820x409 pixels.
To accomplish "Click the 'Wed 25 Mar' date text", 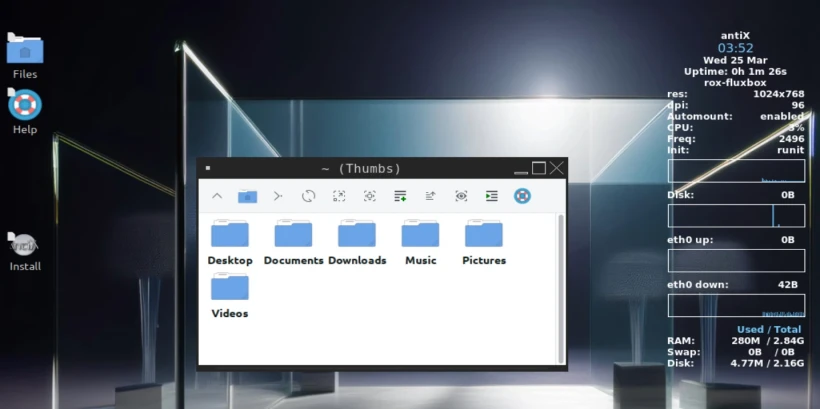I will coord(735,60).
